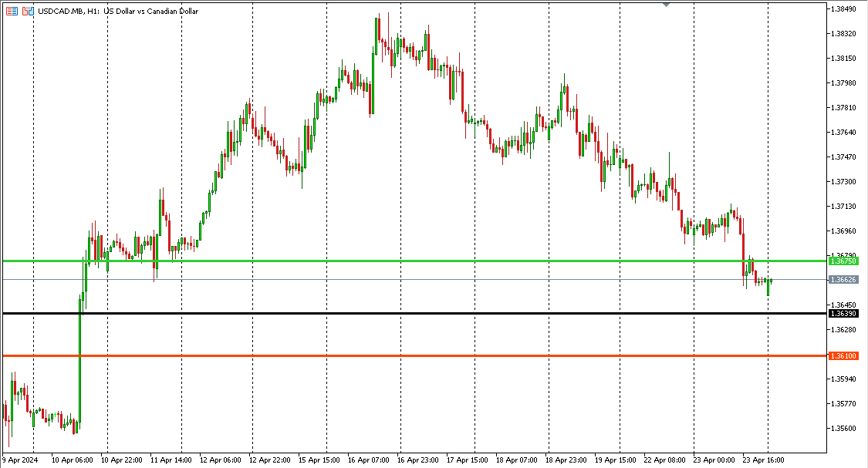Click the orange 1.36100 price label
Screen dimensions: 868x468
(843, 355)
